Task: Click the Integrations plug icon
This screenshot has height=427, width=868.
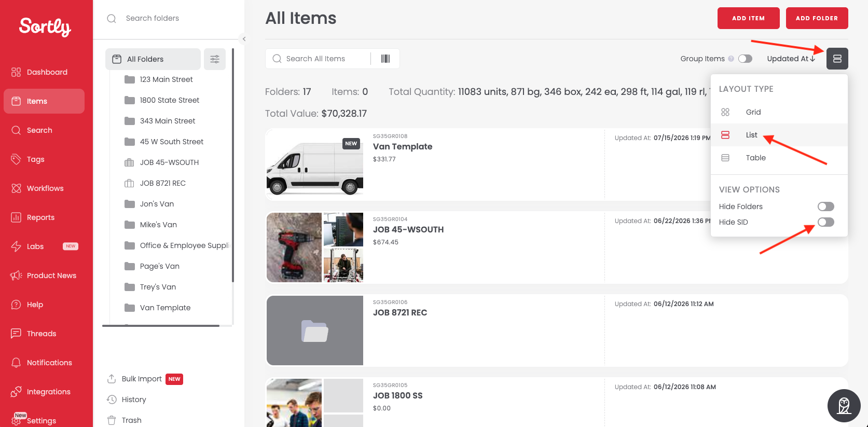Action: (16, 392)
